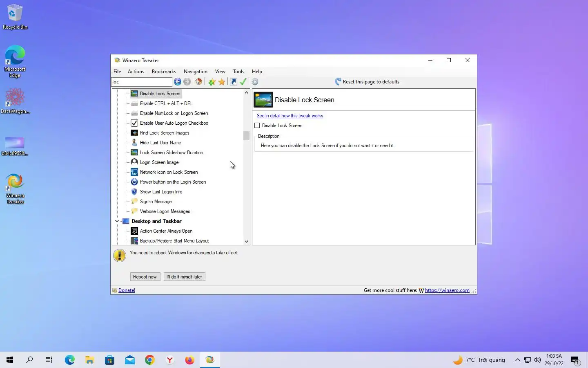Show hidden system tray icons
The height and width of the screenshot is (368, 588).
(x=517, y=360)
